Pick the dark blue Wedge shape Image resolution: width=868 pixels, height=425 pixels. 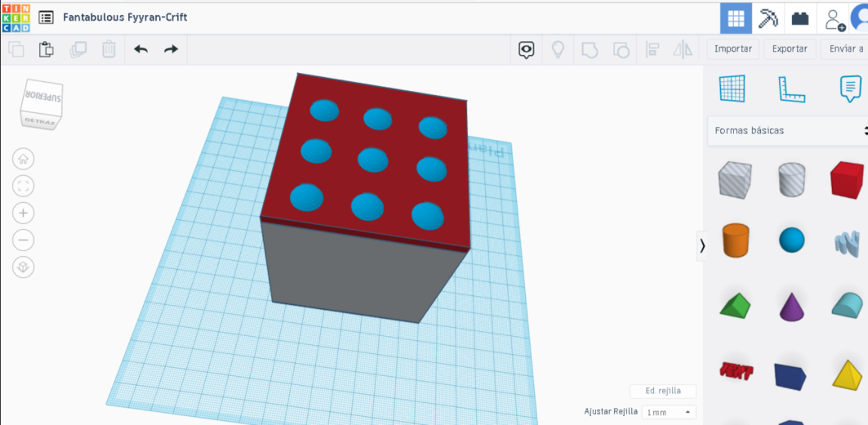(x=790, y=376)
